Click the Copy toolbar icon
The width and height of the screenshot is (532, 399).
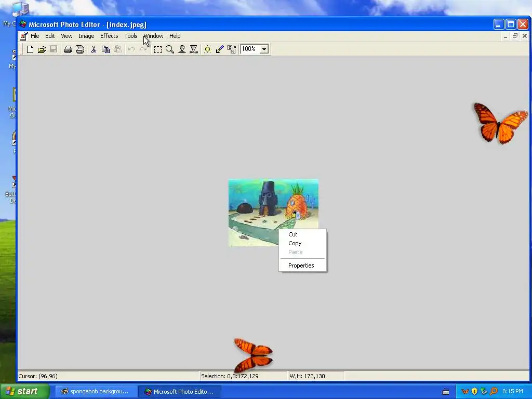tap(105, 49)
